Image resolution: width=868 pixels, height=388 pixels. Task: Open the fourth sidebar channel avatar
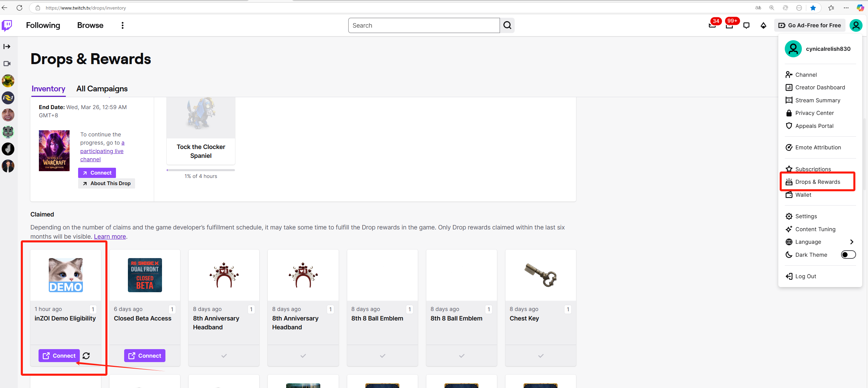click(x=8, y=132)
